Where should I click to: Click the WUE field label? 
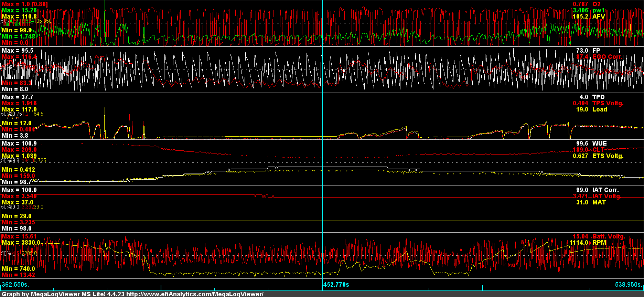click(x=600, y=144)
